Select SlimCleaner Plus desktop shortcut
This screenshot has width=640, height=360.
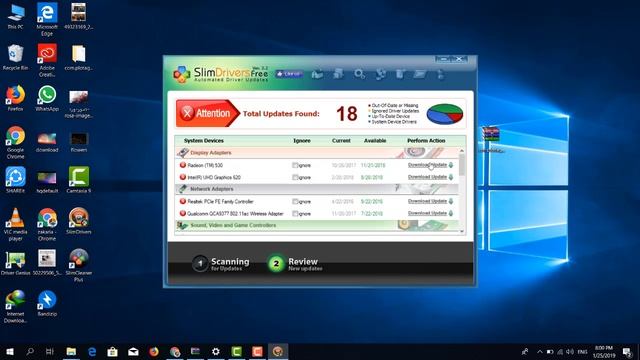[x=78, y=265]
